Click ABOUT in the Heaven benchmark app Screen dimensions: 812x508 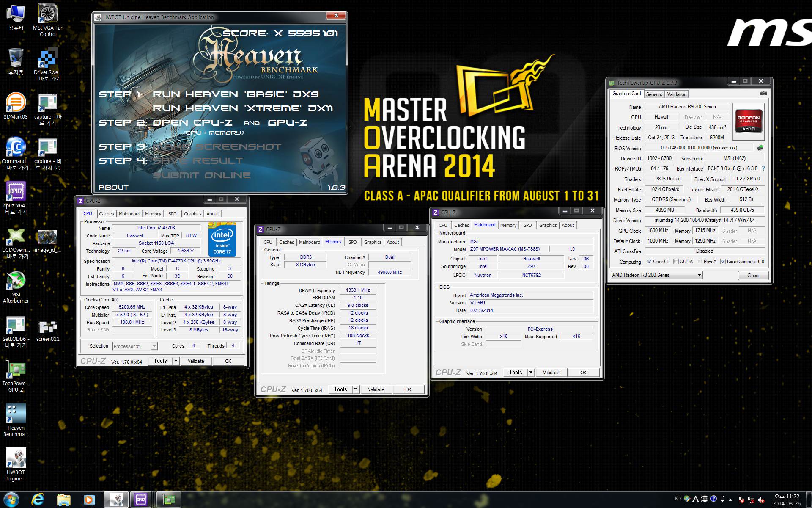(113, 187)
